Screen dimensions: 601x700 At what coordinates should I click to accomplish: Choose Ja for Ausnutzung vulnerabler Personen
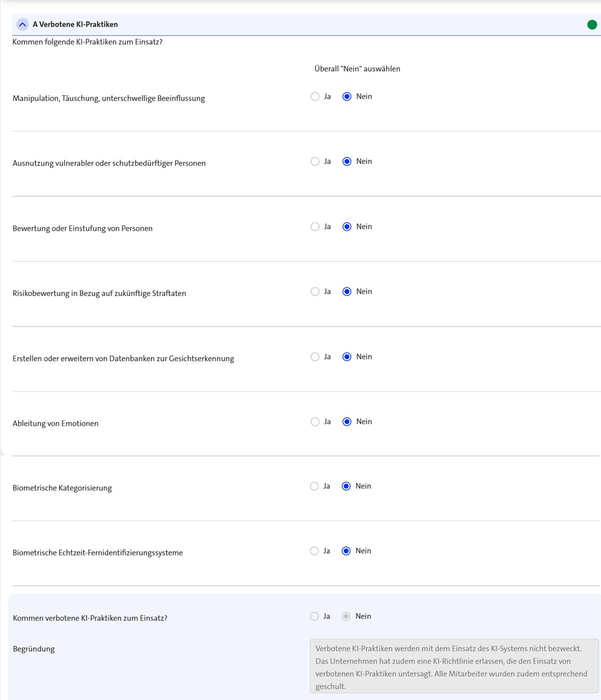pos(315,161)
